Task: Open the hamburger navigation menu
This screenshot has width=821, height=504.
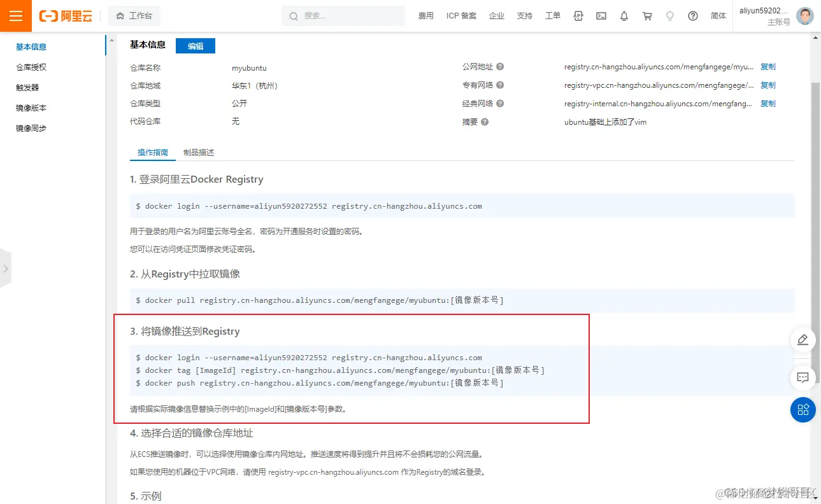Action: click(x=16, y=16)
